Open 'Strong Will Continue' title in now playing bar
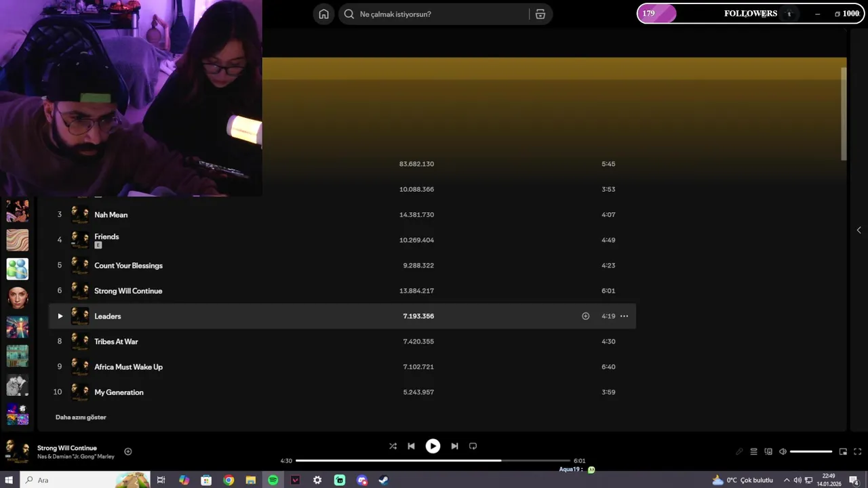This screenshot has width=868, height=488. [67, 448]
